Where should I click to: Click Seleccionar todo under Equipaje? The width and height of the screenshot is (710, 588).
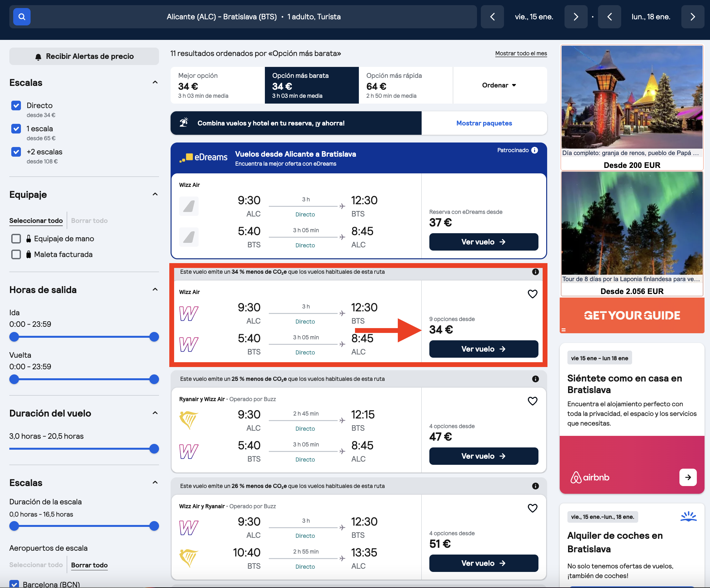coord(36,221)
